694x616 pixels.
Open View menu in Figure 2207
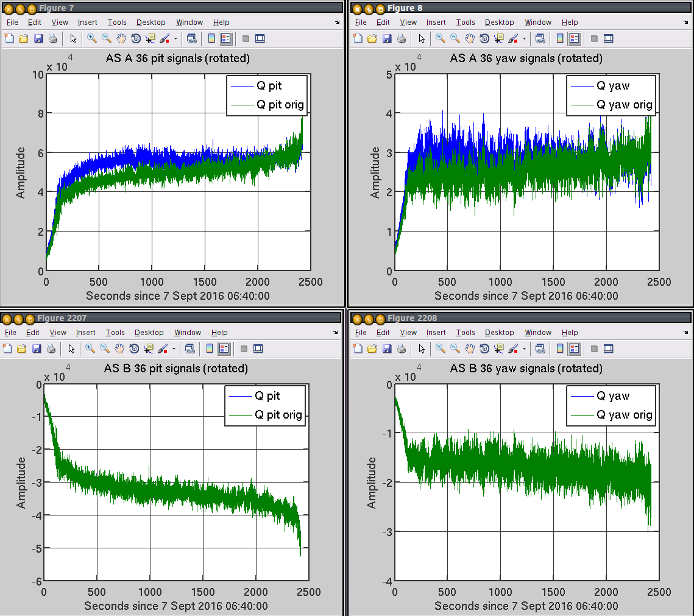58,332
